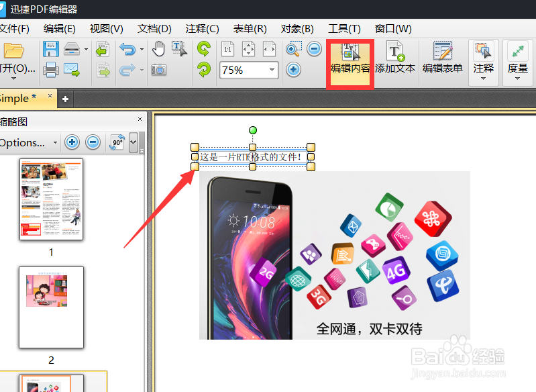Select page 2 thumbnail
The width and height of the screenshot is (536, 392).
pyautogui.click(x=51, y=307)
